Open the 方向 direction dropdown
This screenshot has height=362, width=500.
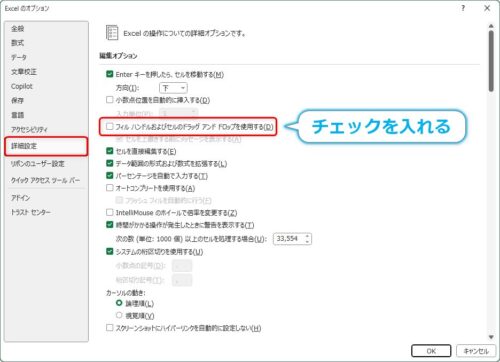(x=173, y=88)
